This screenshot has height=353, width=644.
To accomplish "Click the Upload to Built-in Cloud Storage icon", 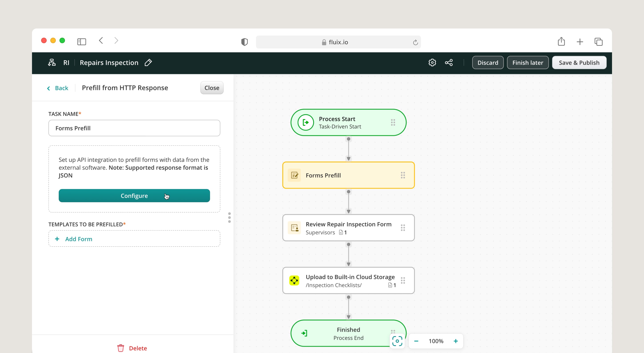I will 294,281.
